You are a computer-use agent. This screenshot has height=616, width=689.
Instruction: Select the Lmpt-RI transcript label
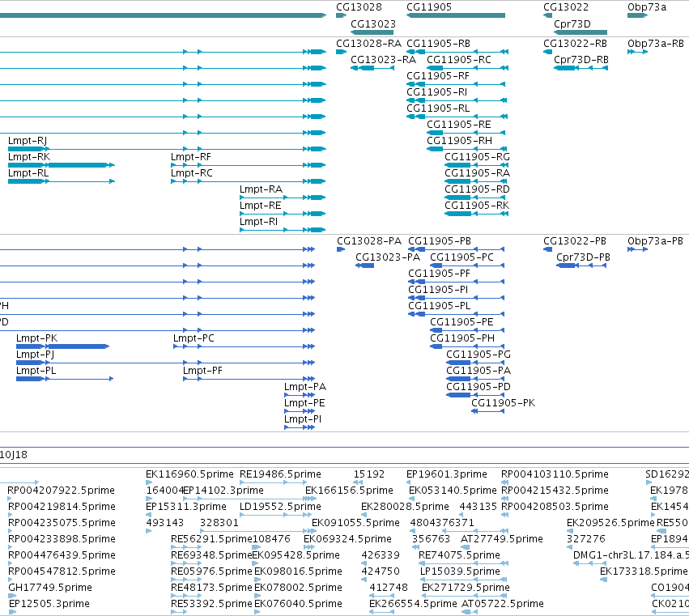258,222
